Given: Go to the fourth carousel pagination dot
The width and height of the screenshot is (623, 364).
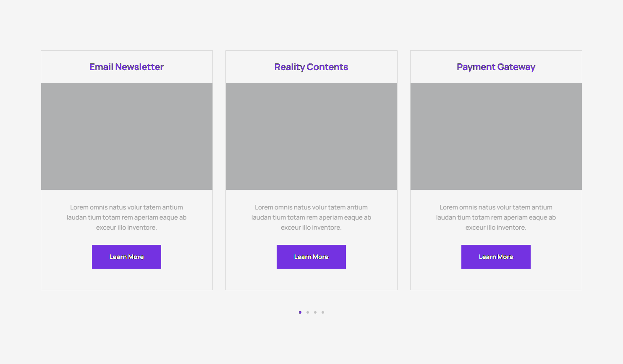Looking at the screenshot, I should pos(323,312).
